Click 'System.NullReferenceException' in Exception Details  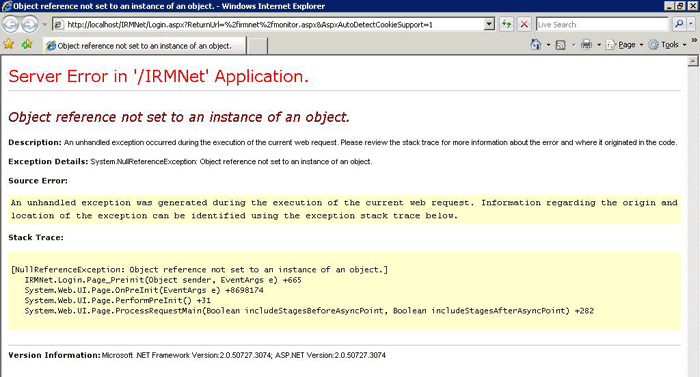[x=143, y=162]
